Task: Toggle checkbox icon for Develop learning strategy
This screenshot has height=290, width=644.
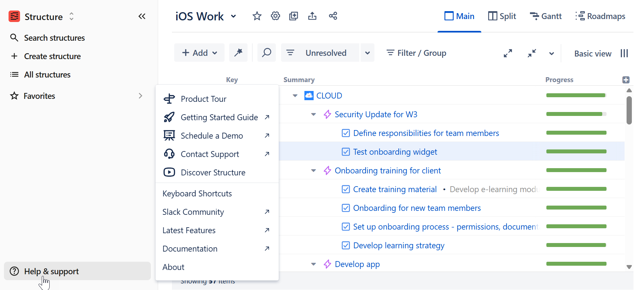Action: tap(346, 245)
